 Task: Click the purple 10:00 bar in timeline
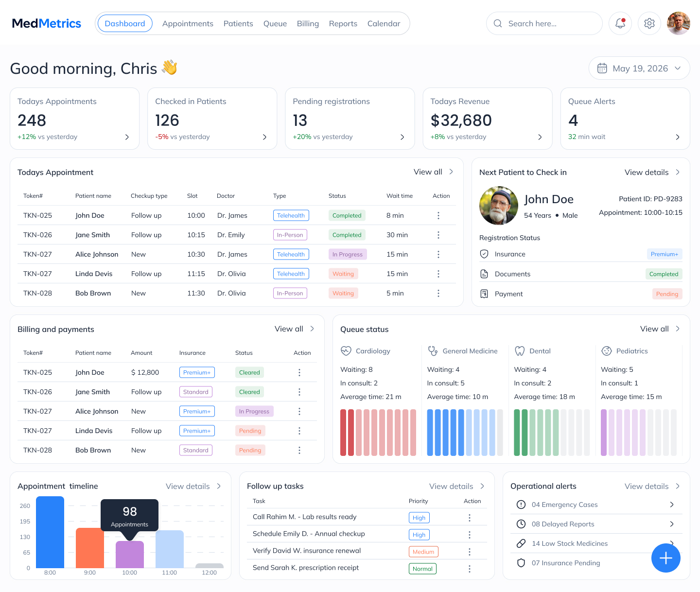(x=130, y=555)
